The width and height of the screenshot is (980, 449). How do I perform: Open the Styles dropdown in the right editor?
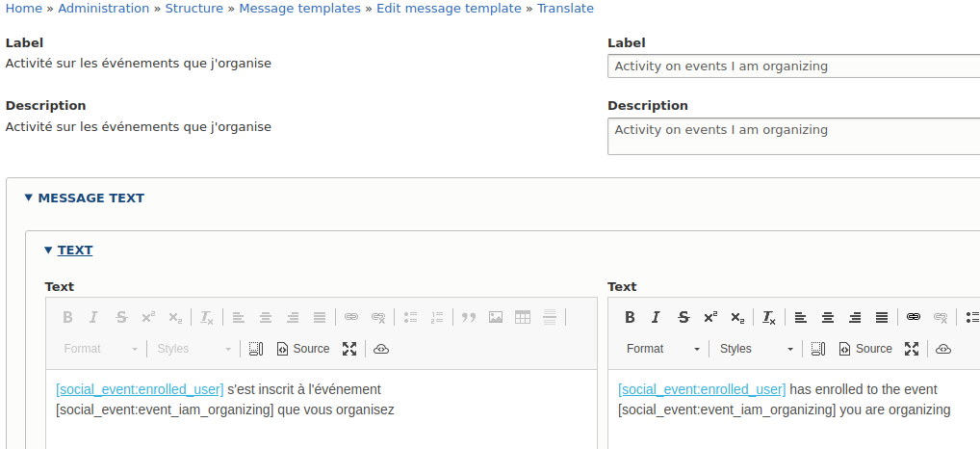pos(757,349)
